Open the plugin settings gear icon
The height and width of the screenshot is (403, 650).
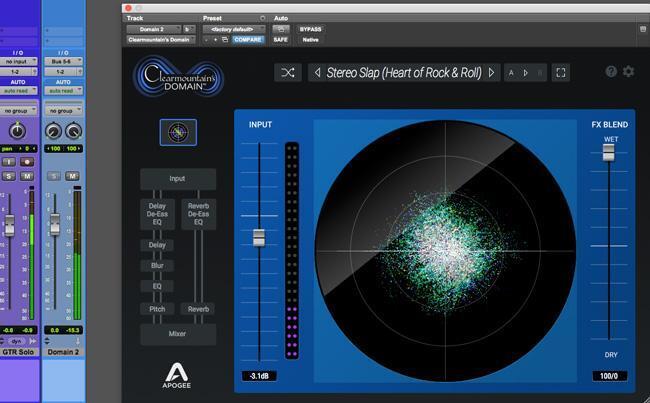coord(628,72)
